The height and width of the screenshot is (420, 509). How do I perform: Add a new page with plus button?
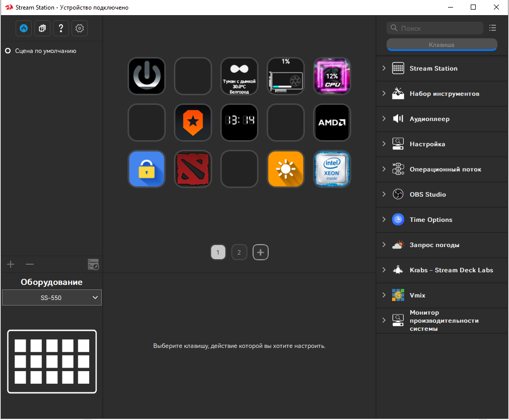click(x=261, y=252)
